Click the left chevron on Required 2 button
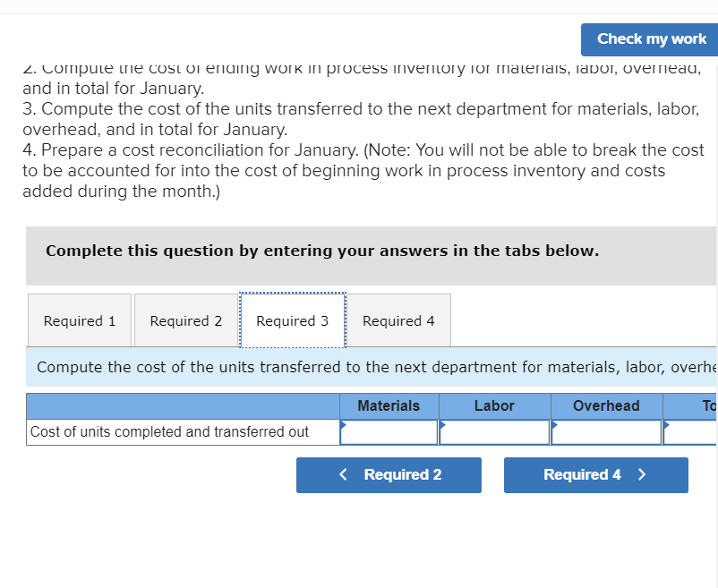The height and width of the screenshot is (588, 718). click(344, 474)
